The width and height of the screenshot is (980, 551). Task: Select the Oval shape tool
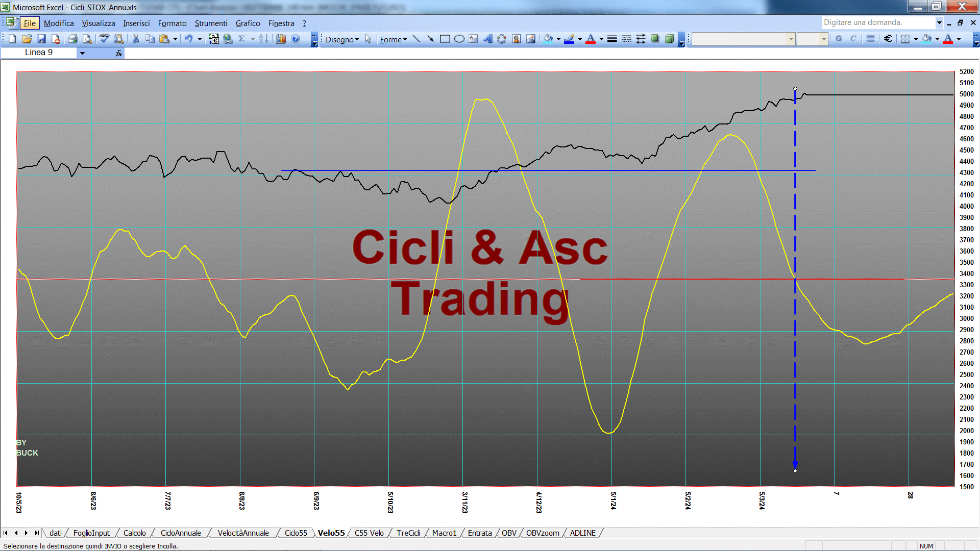(x=459, y=39)
